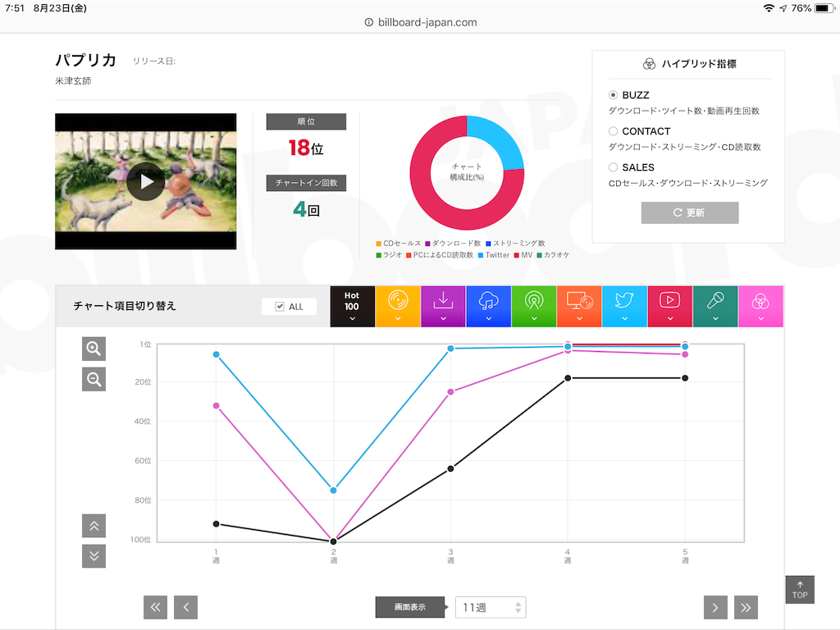Image resolution: width=840 pixels, height=630 pixels.
Task: Tap the Wi-Fi icon in status bar
Action: [x=769, y=8]
